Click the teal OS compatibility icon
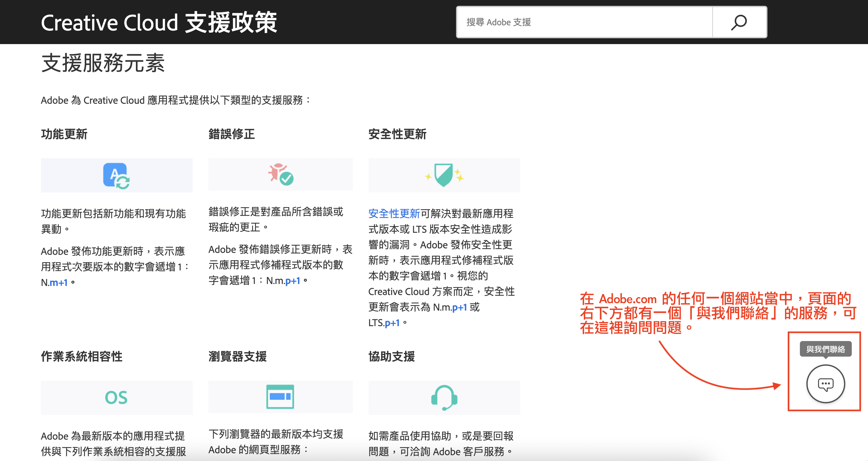Image resolution: width=868 pixels, height=461 pixels. [116, 397]
